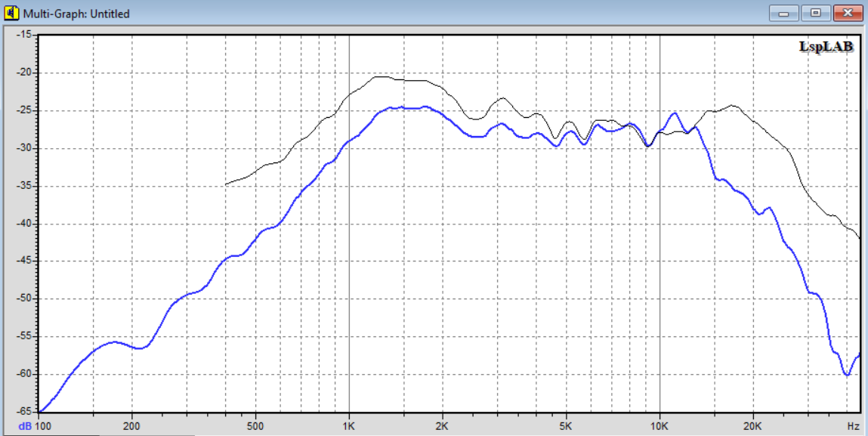This screenshot has height=436, width=868.
Task: Click the 500 frequency axis label
Action: [255, 427]
